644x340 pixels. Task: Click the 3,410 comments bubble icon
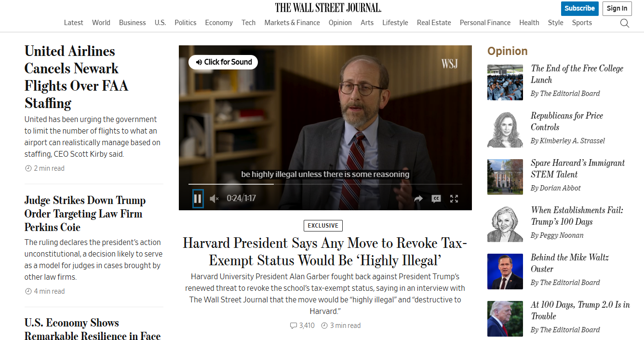(294, 326)
